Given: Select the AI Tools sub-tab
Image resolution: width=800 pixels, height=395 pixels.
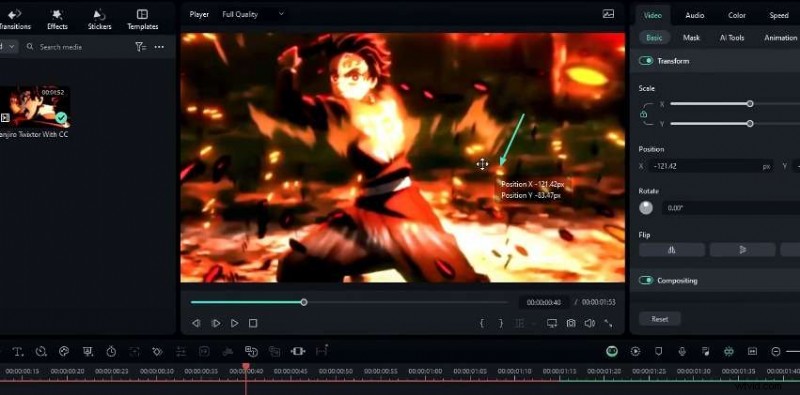Looking at the screenshot, I should pyautogui.click(x=732, y=38).
